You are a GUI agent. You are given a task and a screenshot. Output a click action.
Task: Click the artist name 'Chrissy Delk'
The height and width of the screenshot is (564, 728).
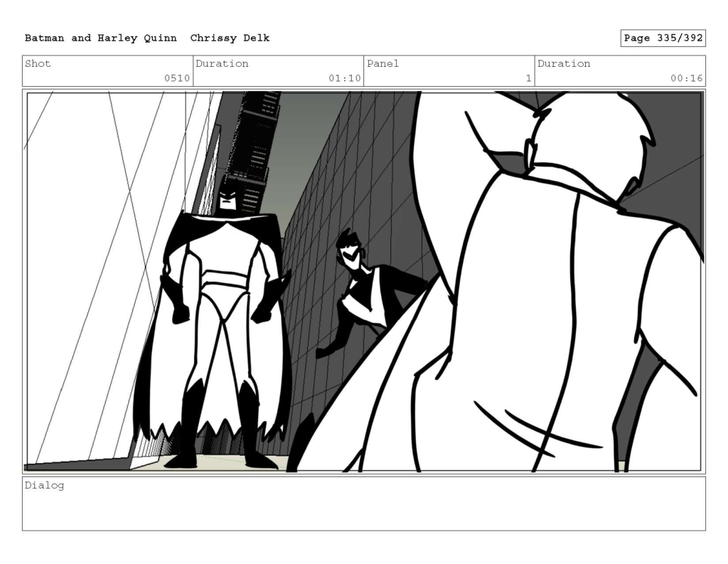tap(230, 38)
